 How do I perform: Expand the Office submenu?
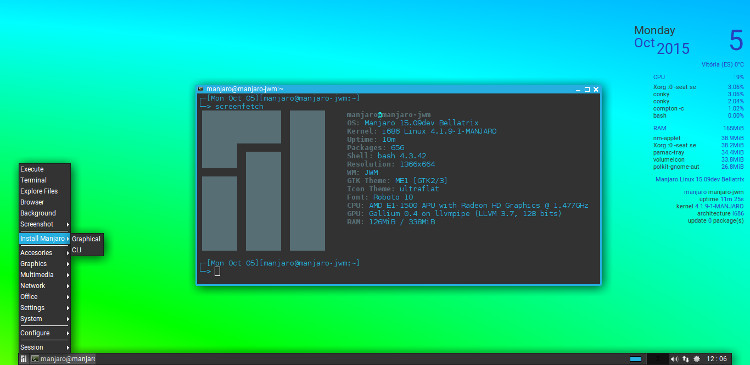click(x=44, y=297)
